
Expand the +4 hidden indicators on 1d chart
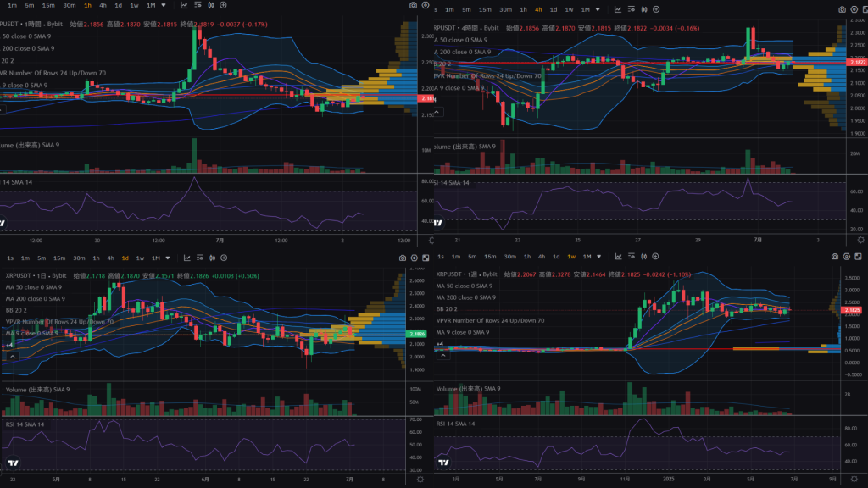[x=8, y=345]
